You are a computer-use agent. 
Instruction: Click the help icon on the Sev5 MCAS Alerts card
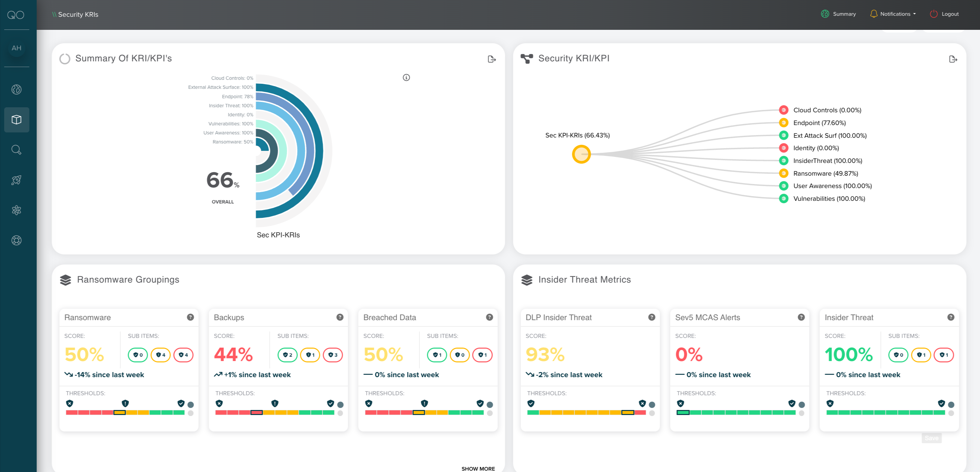pyautogui.click(x=801, y=317)
